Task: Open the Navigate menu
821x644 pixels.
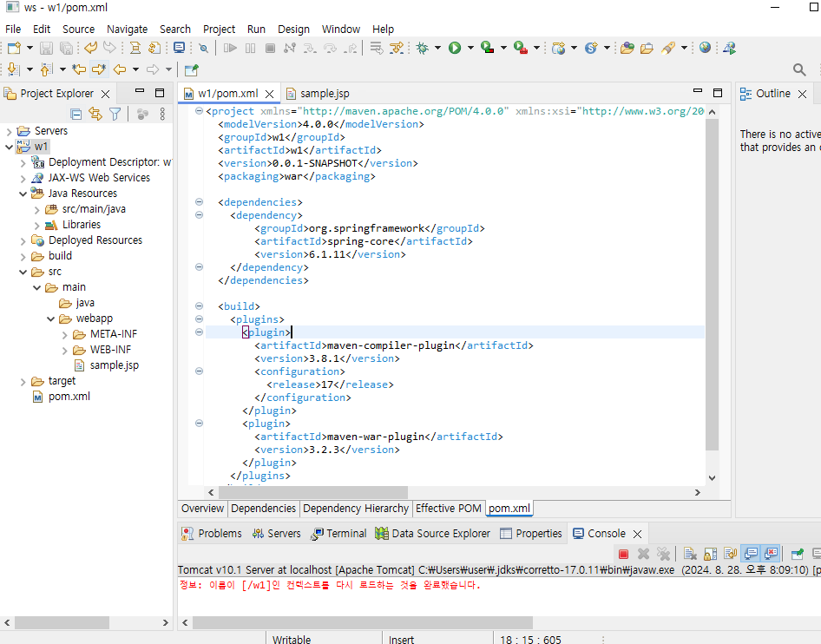Action: pyautogui.click(x=127, y=29)
